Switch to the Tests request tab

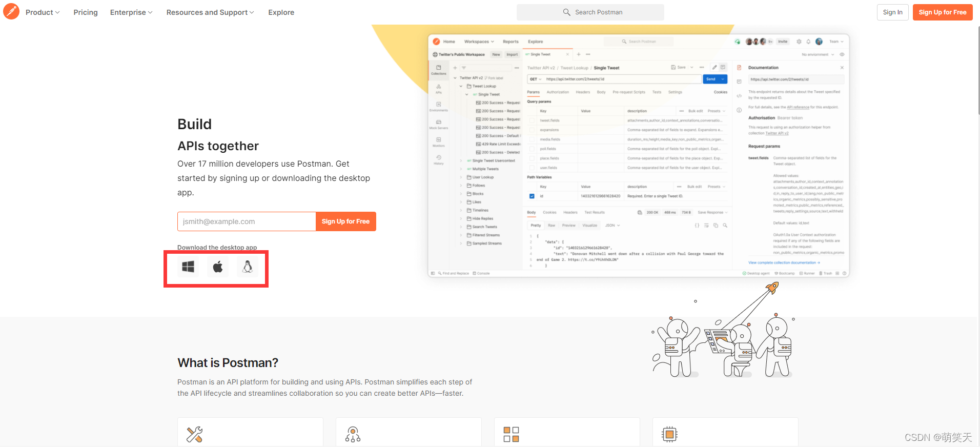coord(657,92)
